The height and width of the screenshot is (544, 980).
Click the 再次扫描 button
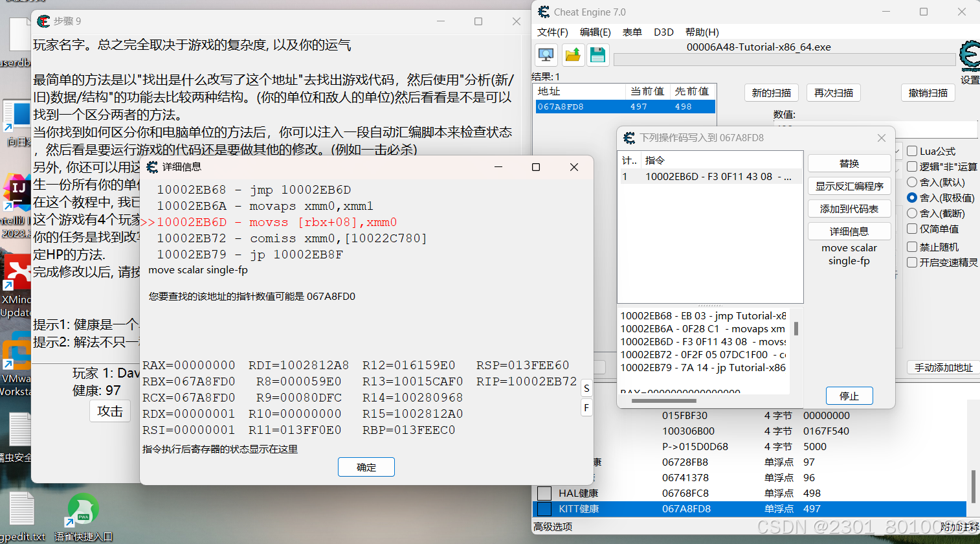834,93
